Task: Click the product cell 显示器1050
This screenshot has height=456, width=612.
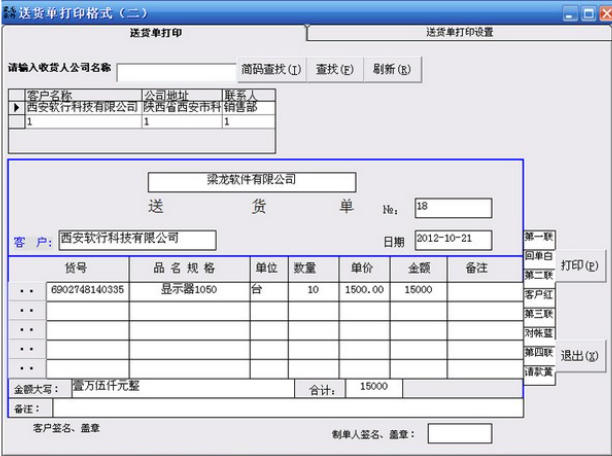Action: (x=189, y=290)
